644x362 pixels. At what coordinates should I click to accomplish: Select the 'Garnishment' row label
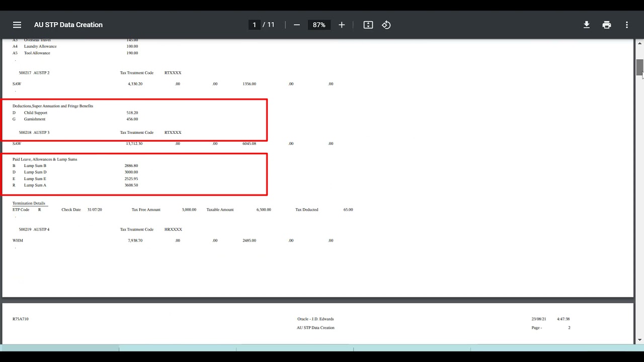35,119
